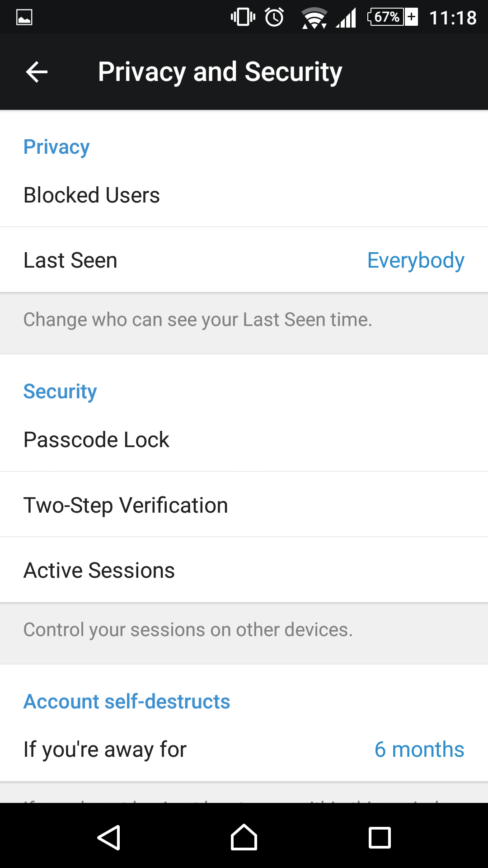Tap the battery 67% indicator
Screen dimensions: 488x868
click(392, 17)
